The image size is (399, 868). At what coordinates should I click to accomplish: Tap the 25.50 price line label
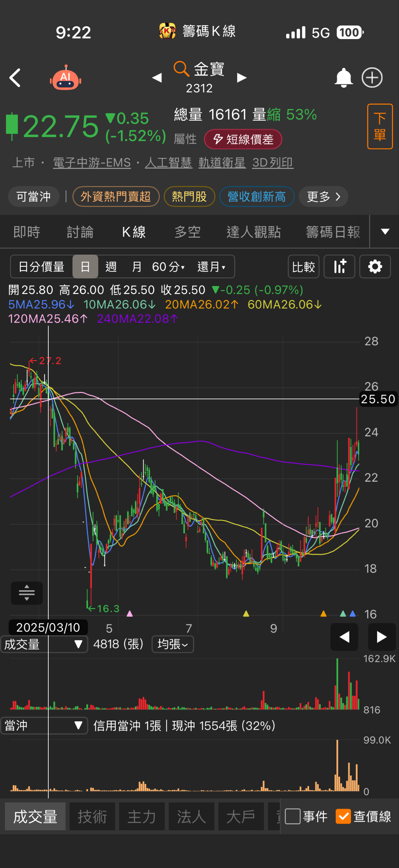[378, 399]
